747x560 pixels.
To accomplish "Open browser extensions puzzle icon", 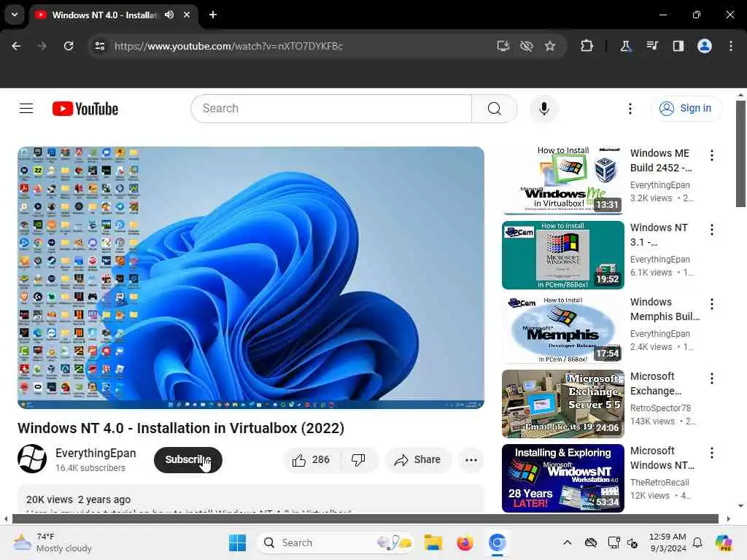I will (587, 46).
